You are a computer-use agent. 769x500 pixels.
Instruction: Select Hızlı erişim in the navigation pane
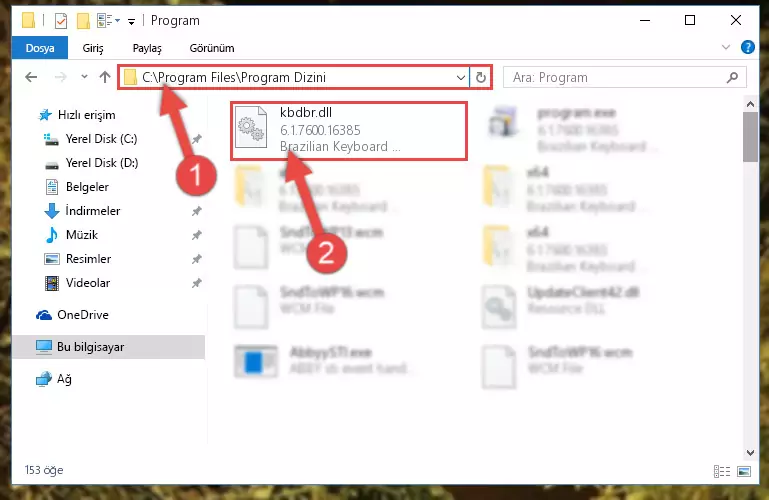(x=77, y=115)
